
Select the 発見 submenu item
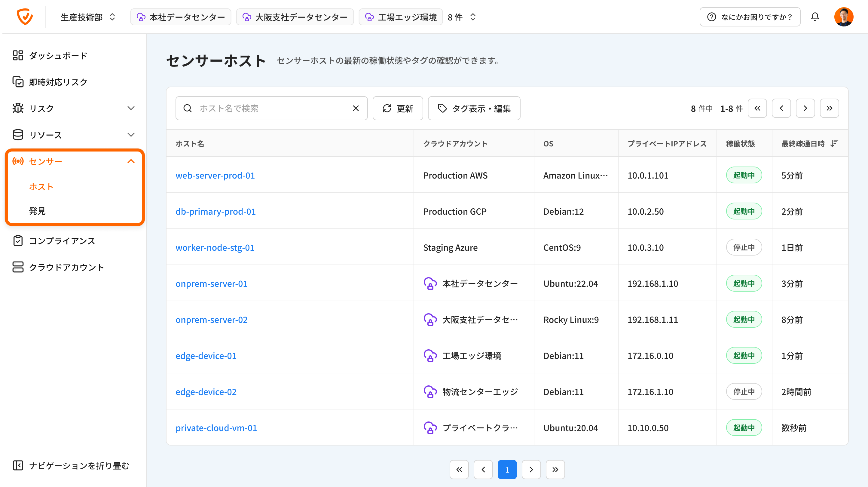point(37,211)
